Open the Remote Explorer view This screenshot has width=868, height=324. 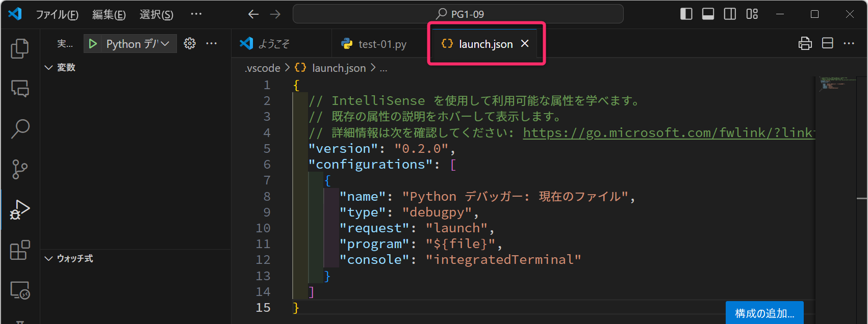point(20,290)
